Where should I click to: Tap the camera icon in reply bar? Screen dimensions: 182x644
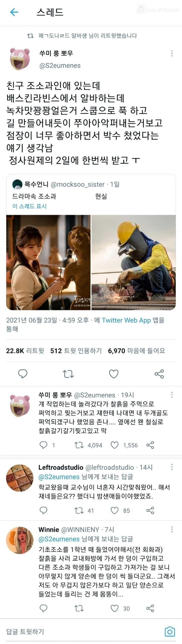click(x=170, y=631)
